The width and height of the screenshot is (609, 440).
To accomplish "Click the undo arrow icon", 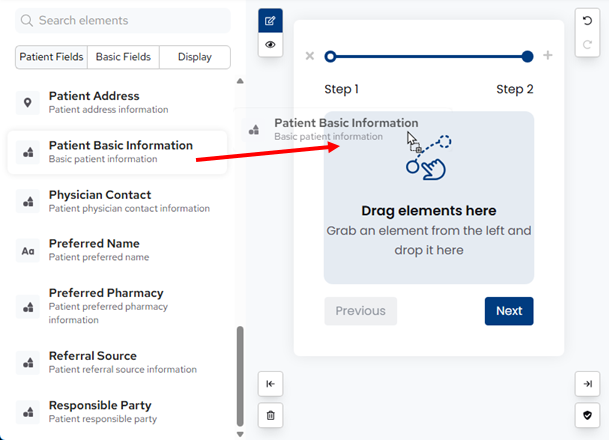I will 587,21.
